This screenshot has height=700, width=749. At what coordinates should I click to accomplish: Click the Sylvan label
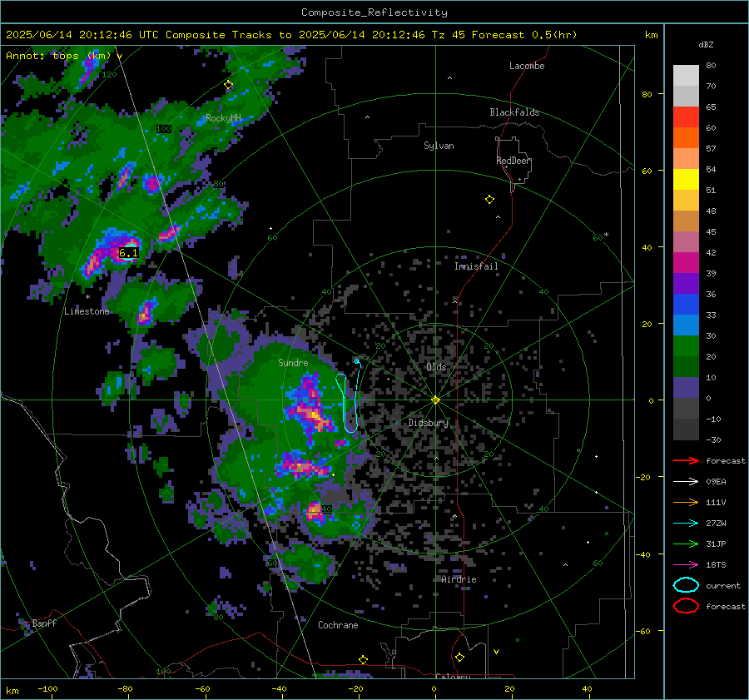pyautogui.click(x=439, y=146)
